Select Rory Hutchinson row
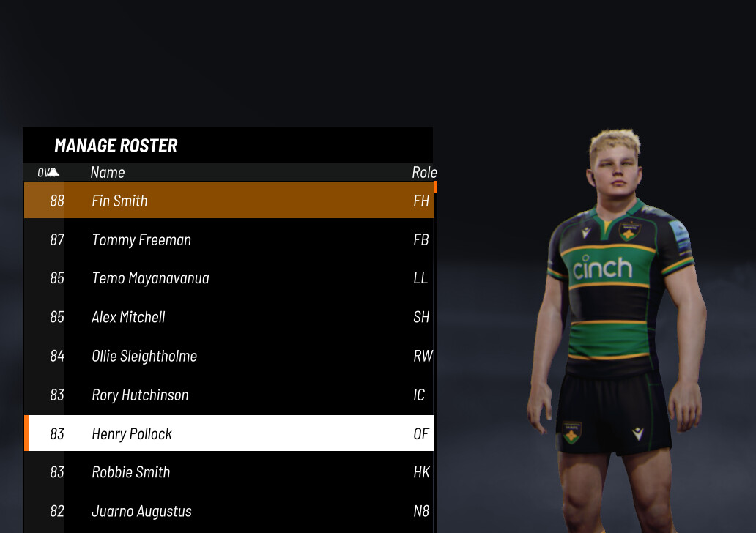756x533 pixels. (229, 395)
